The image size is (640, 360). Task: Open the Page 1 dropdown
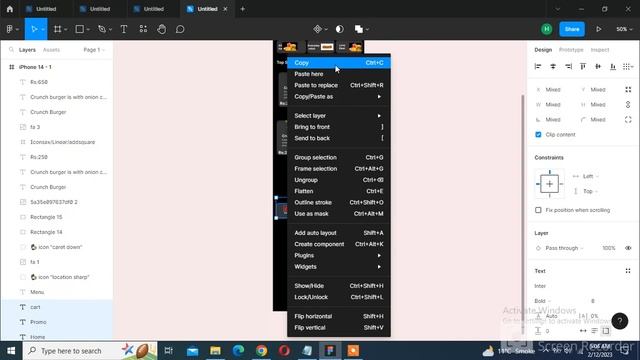[x=94, y=50]
